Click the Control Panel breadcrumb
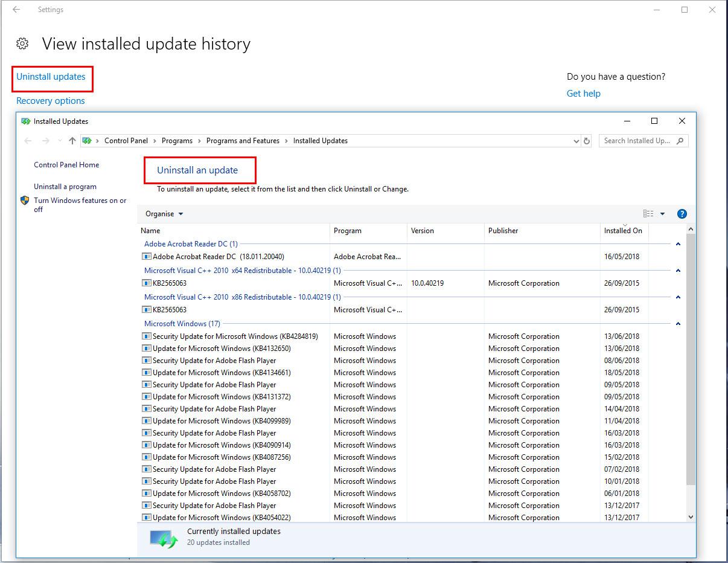Viewport: 728px width, 563px height. tap(126, 141)
